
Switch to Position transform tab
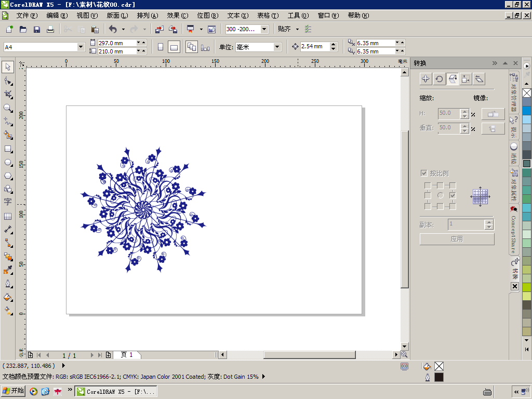(x=425, y=79)
